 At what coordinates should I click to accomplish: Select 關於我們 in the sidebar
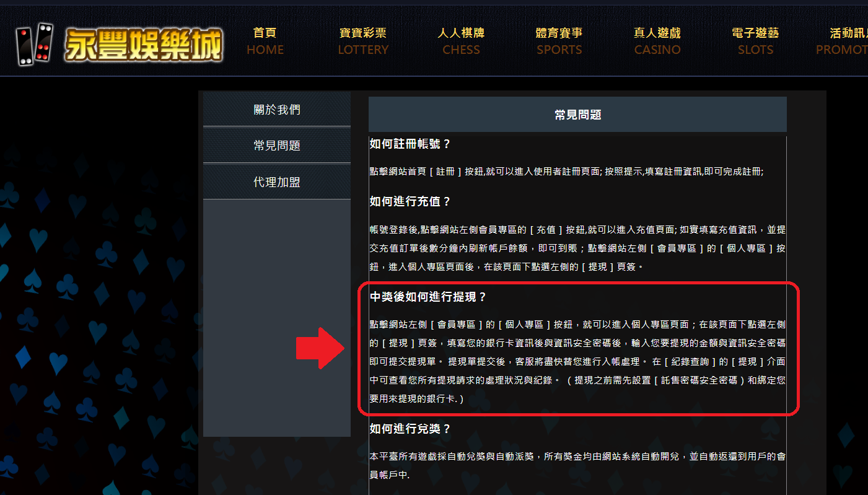[277, 110]
